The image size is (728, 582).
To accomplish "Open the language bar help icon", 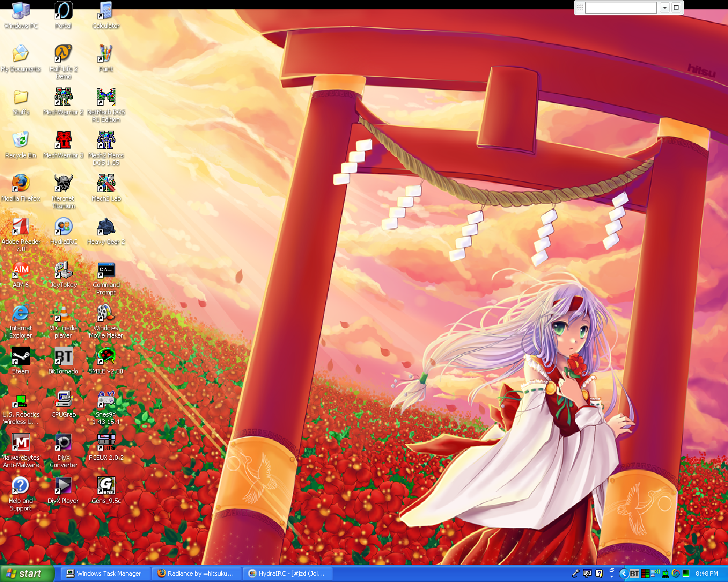I will click(599, 573).
